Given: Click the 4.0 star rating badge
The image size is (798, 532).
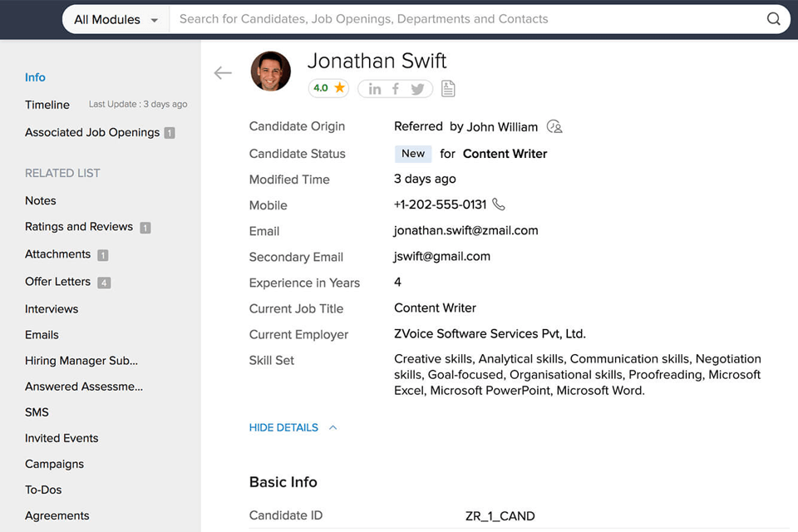Looking at the screenshot, I should (x=328, y=88).
